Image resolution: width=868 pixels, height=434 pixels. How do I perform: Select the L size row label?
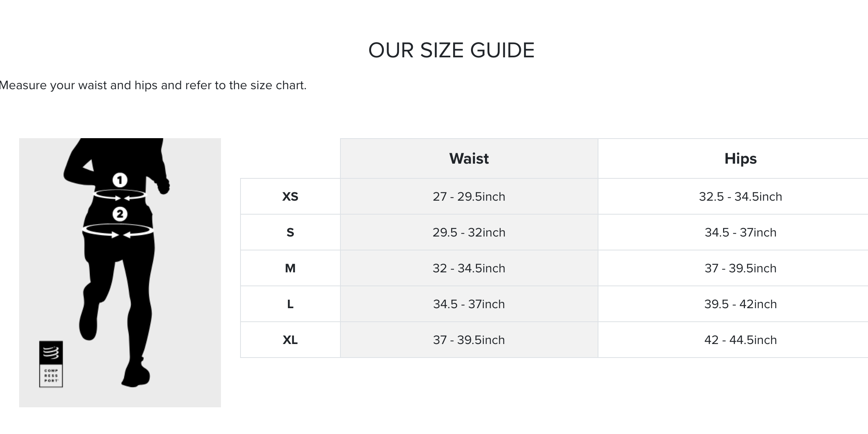click(290, 304)
